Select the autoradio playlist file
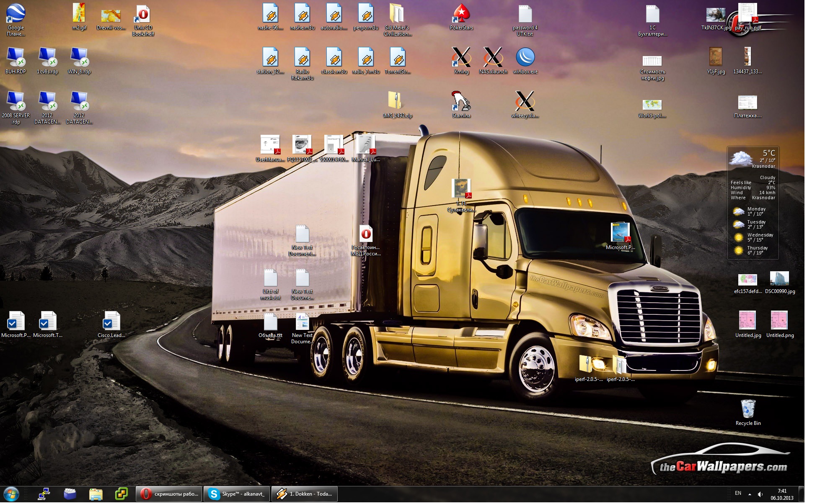Image resolution: width=838 pixels, height=504 pixels. tap(334, 17)
